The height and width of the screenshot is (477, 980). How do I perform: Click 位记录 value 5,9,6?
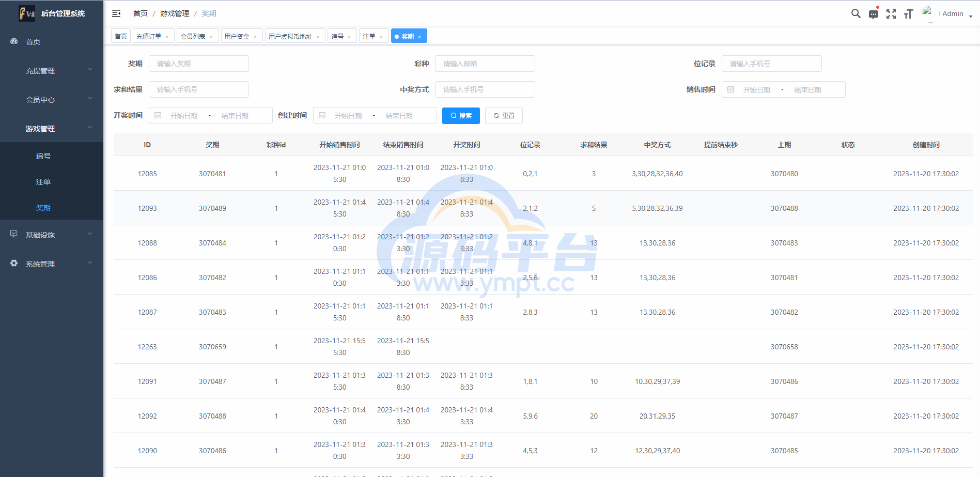click(530, 416)
